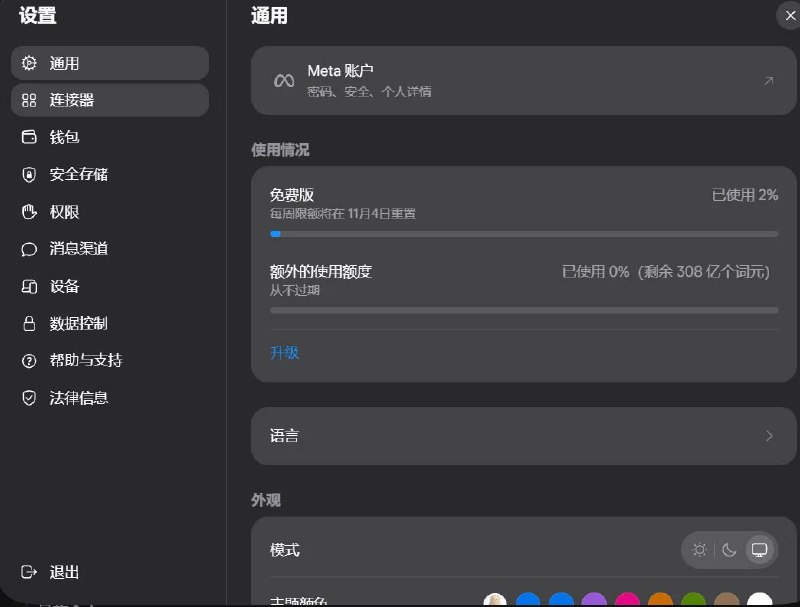
Task: Open 连接器 via its grid icon
Action: coord(29,100)
